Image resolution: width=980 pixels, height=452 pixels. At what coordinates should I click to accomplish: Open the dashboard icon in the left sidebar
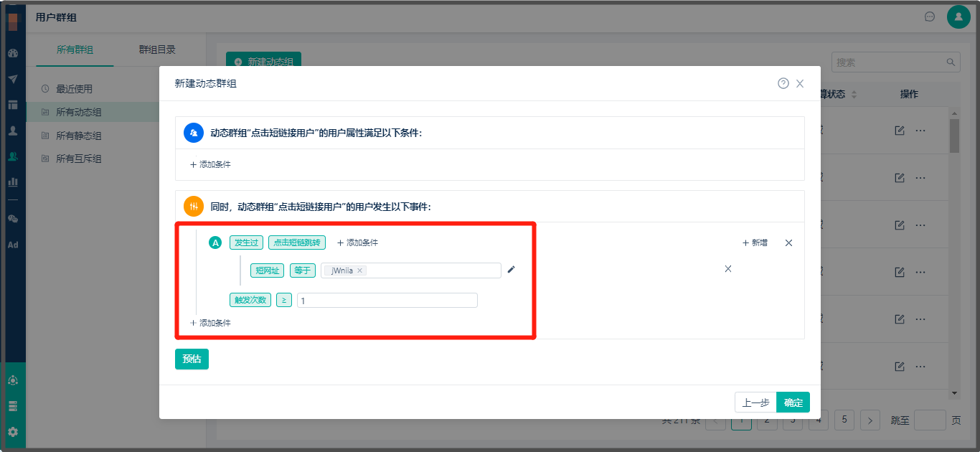(12, 53)
